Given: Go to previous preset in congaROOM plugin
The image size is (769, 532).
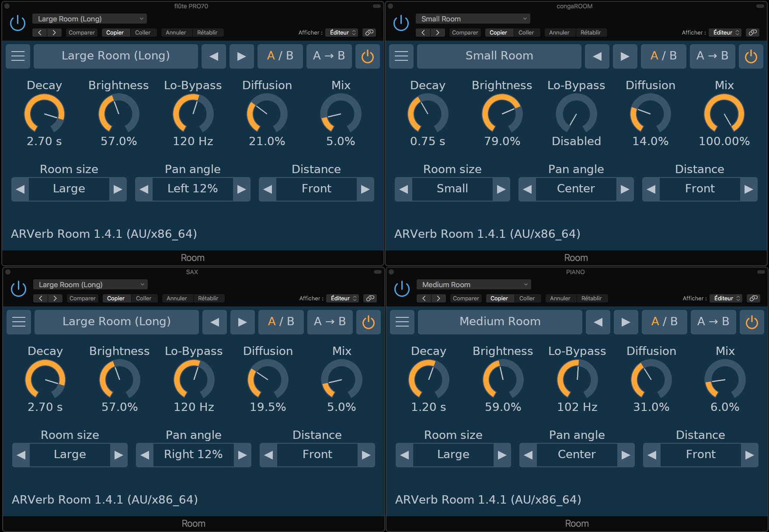Looking at the screenshot, I should (597, 56).
